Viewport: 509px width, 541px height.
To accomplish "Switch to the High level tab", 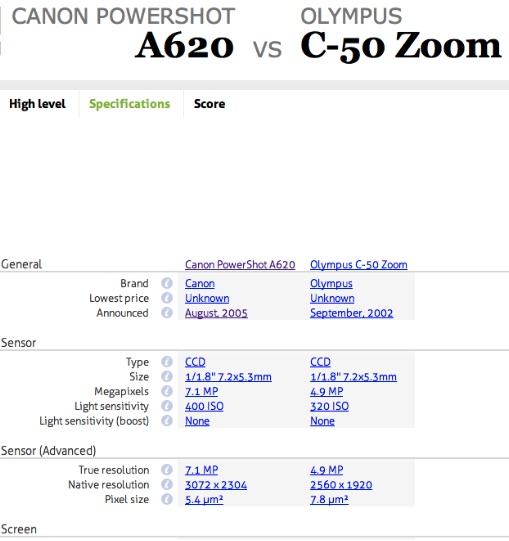I will pyautogui.click(x=37, y=104).
